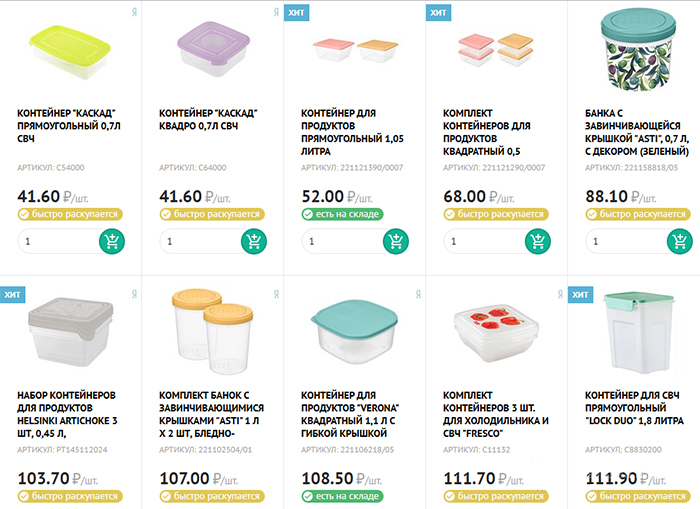This screenshot has height=509, width=700.
Task: Add Каскад квадро 0,7л container to cart
Action: click(x=253, y=241)
